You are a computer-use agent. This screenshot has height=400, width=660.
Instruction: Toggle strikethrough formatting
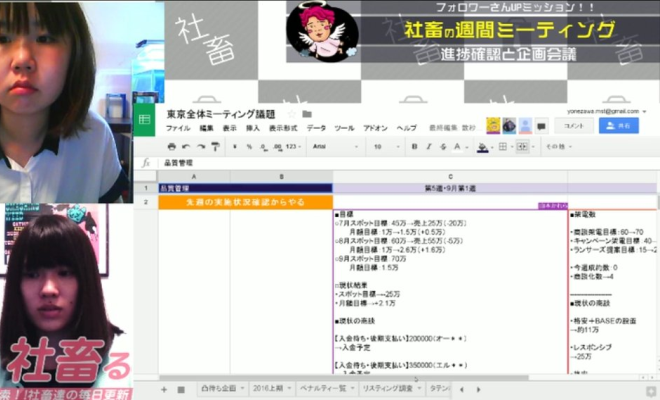(443, 147)
